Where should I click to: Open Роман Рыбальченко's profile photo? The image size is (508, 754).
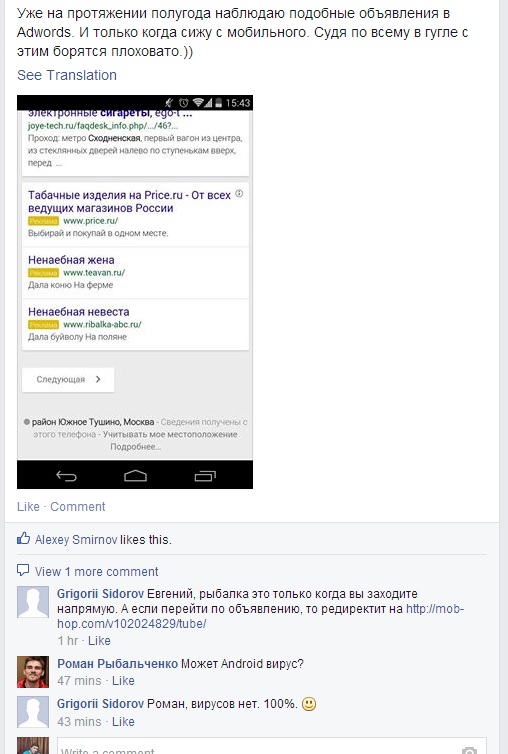[33, 672]
